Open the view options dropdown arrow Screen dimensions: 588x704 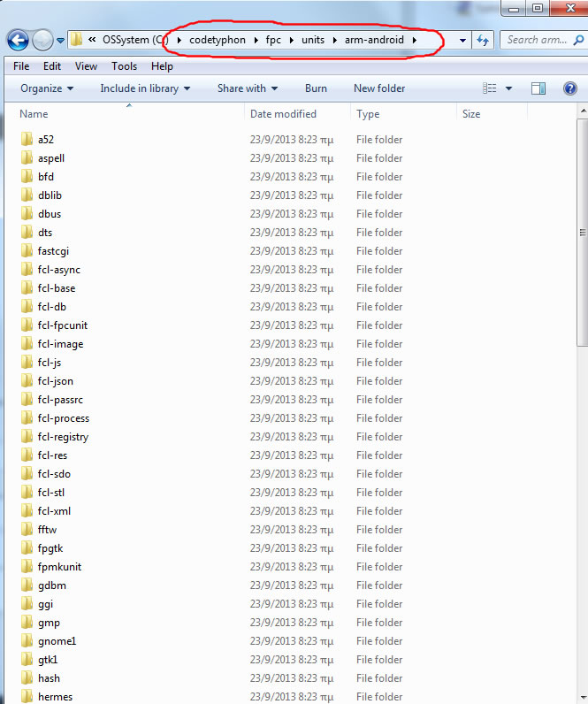[508, 88]
